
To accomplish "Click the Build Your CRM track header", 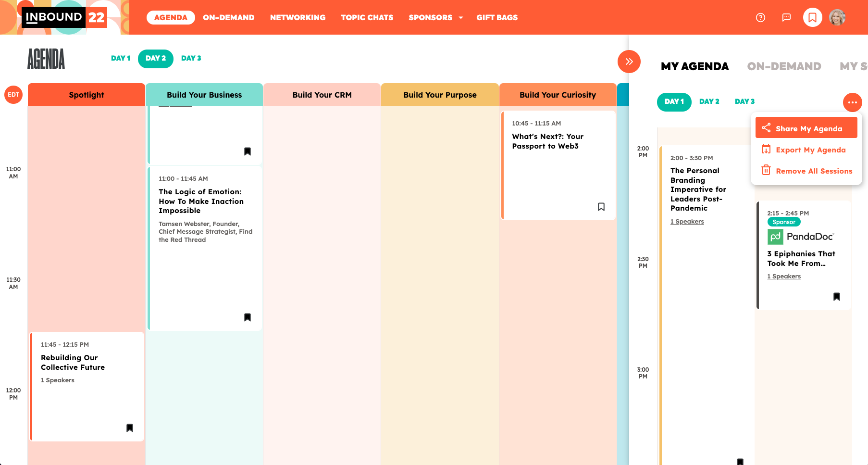I will [322, 95].
